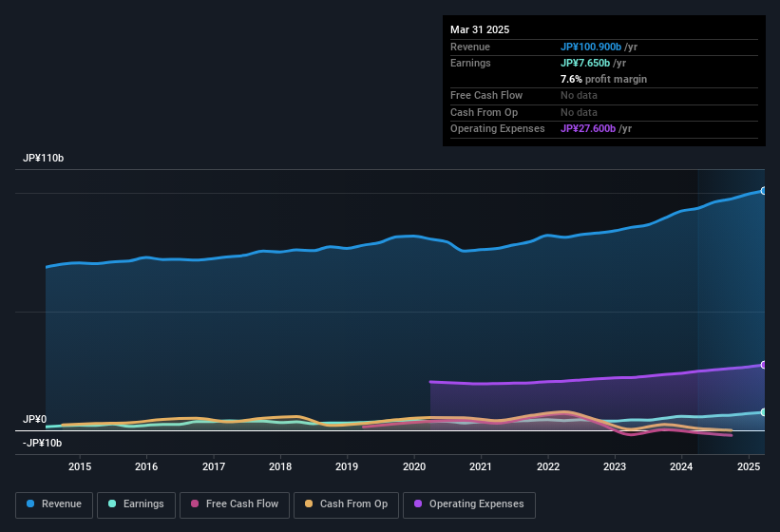The width and height of the screenshot is (780, 532).
Task: Click the 2021 x-axis label
Action: 481,466
